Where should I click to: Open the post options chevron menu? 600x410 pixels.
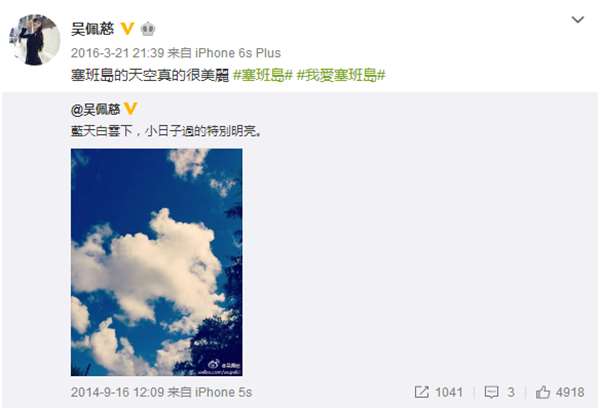[x=577, y=20]
